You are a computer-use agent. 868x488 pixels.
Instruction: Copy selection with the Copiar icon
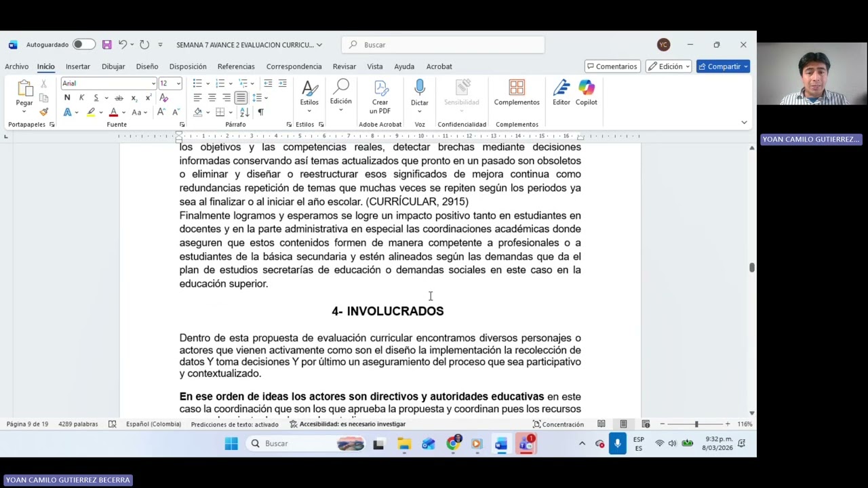(x=43, y=98)
